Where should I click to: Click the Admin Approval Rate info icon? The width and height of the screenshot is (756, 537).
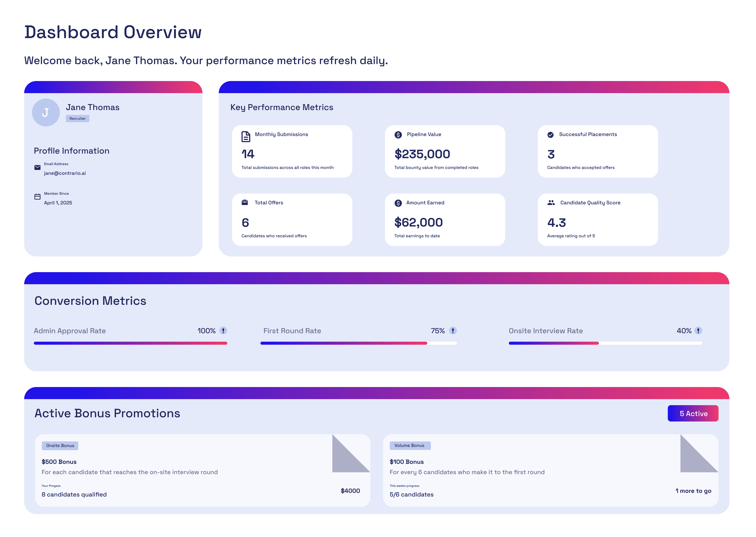click(x=223, y=330)
